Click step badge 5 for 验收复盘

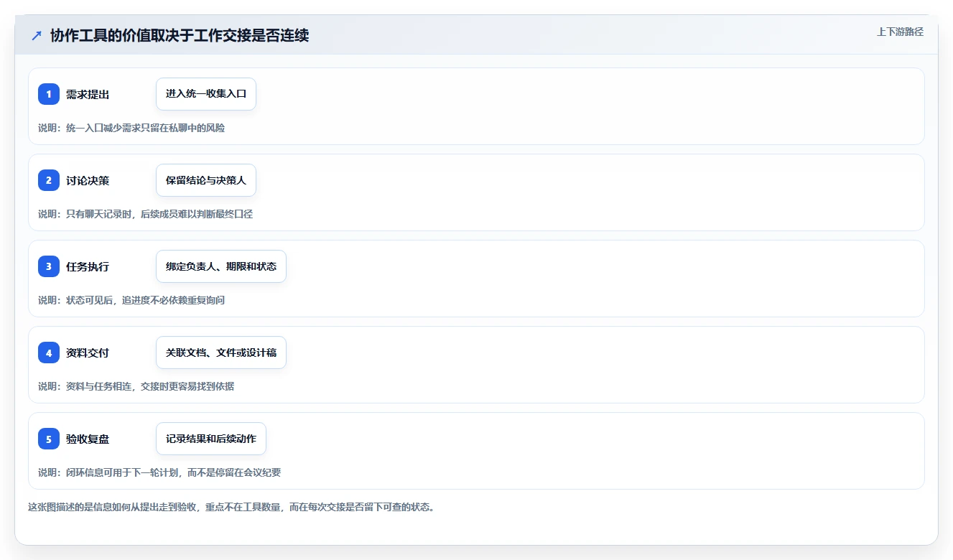tap(49, 439)
